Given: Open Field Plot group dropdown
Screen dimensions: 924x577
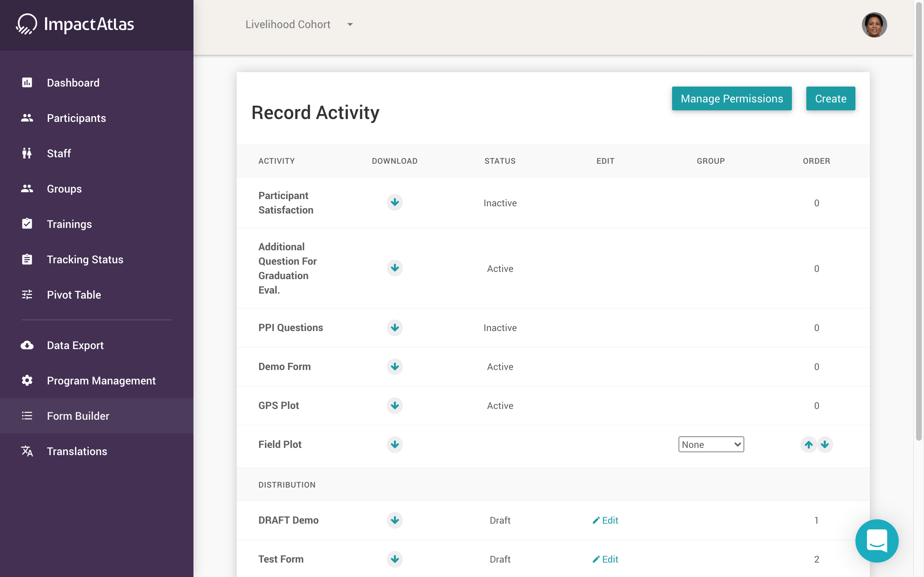Looking at the screenshot, I should tap(711, 444).
